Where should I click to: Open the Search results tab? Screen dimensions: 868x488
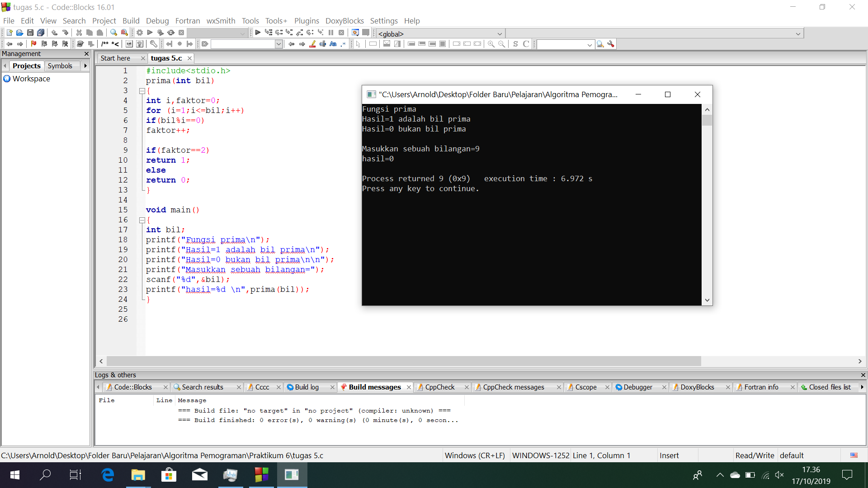(202, 387)
